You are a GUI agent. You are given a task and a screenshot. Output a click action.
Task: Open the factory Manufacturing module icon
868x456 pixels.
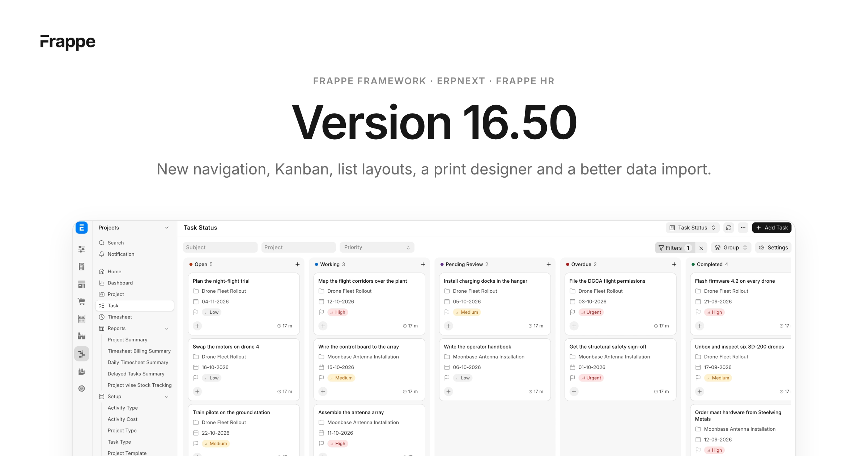tap(82, 336)
